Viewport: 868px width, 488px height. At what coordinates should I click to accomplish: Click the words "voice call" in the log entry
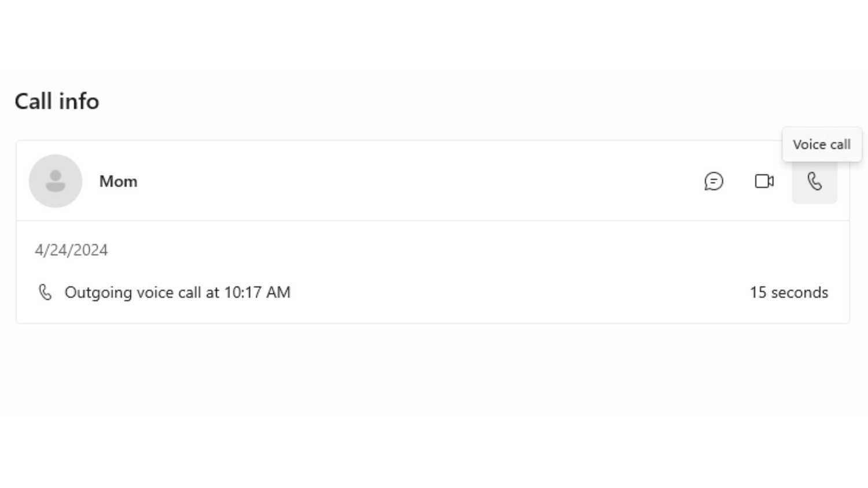pyautogui.click(x=169, y=293)
